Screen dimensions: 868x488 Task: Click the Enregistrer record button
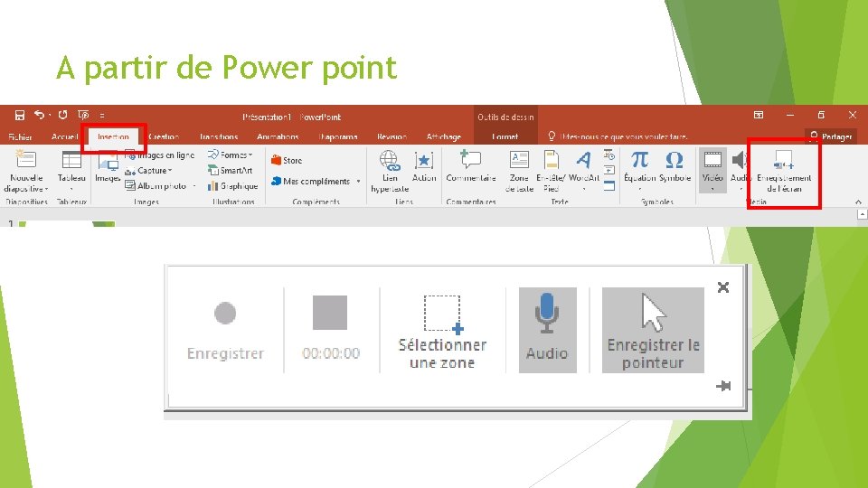click(x=225, y=330)
